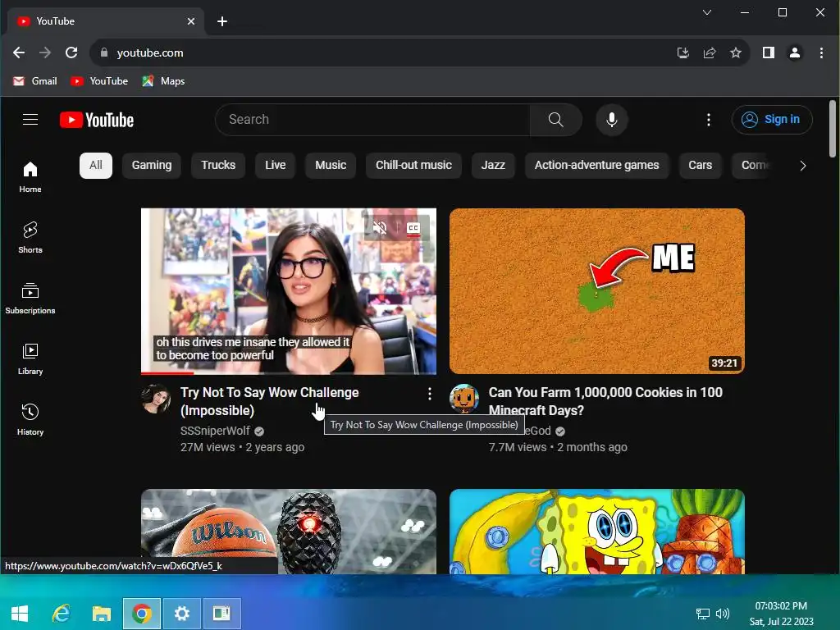Viewport: 840px width, 630px height.
Task: Open the cookie video channel avatar
Action: 464,399
